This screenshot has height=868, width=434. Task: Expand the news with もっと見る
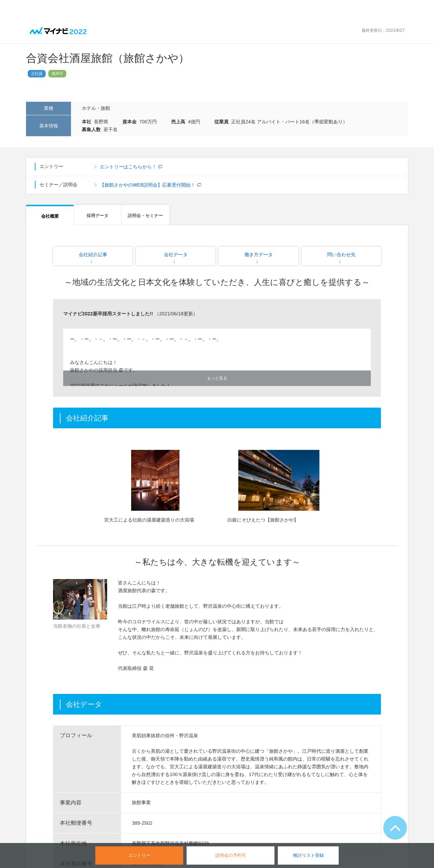(x=217, y=378)
